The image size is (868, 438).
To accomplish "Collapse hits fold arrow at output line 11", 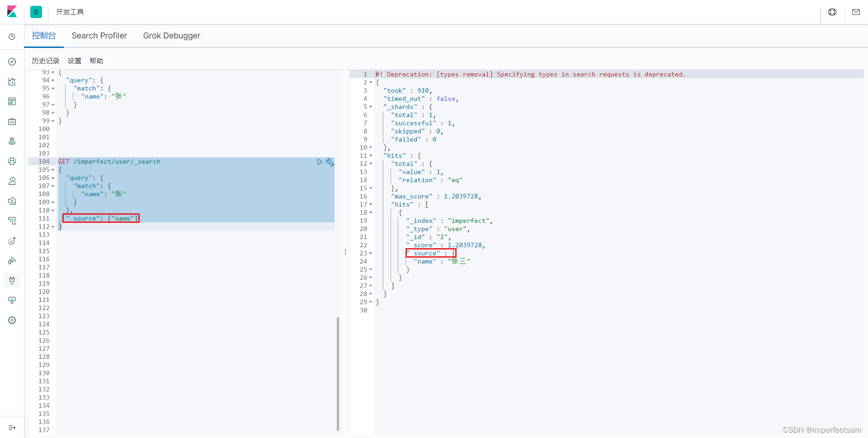I will 371,156.
